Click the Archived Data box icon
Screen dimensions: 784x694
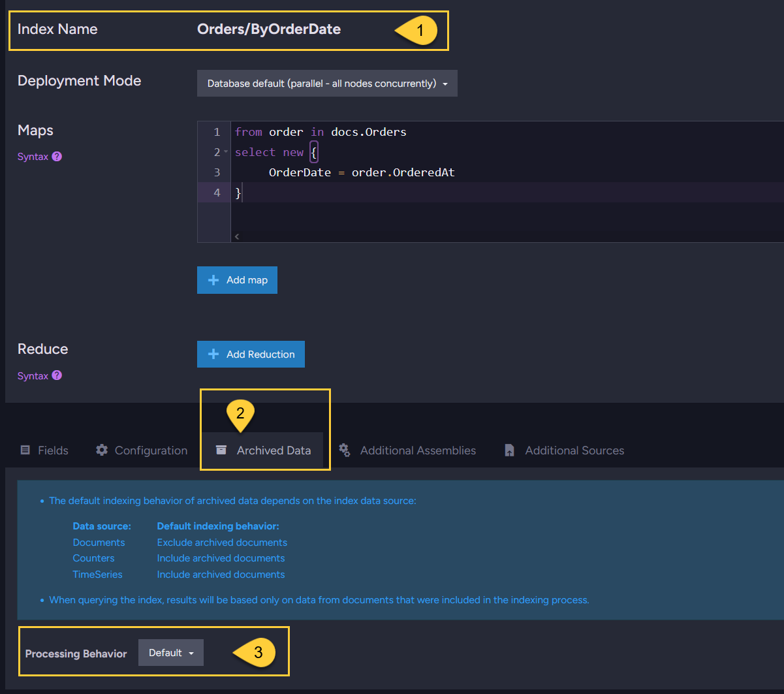[x=221, y=450]
